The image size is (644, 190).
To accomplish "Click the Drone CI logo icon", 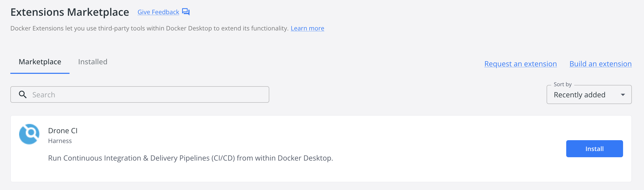I will pyautogui.click(x=29, y=134).
